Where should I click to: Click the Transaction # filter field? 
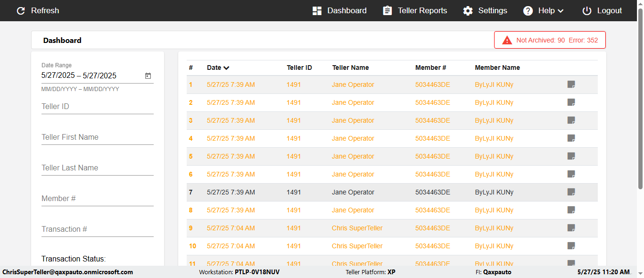point(97,229)
